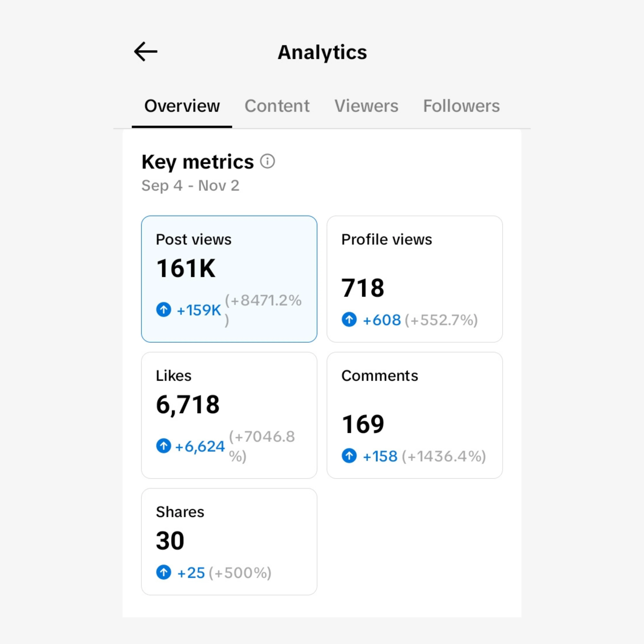644x644 pixels.
Task: Select the Post views metric card
Action: pos(229,279)
